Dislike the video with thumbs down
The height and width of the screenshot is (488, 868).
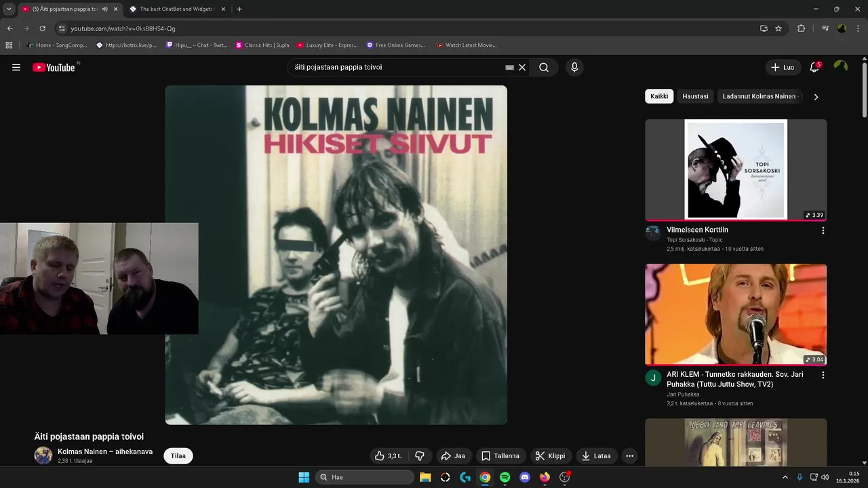(420, 456)
